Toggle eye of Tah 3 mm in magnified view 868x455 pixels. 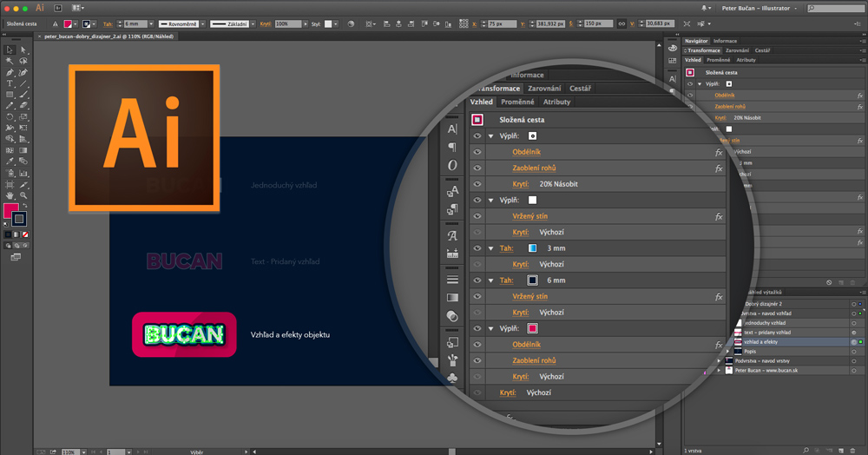[x=477, y=248]
